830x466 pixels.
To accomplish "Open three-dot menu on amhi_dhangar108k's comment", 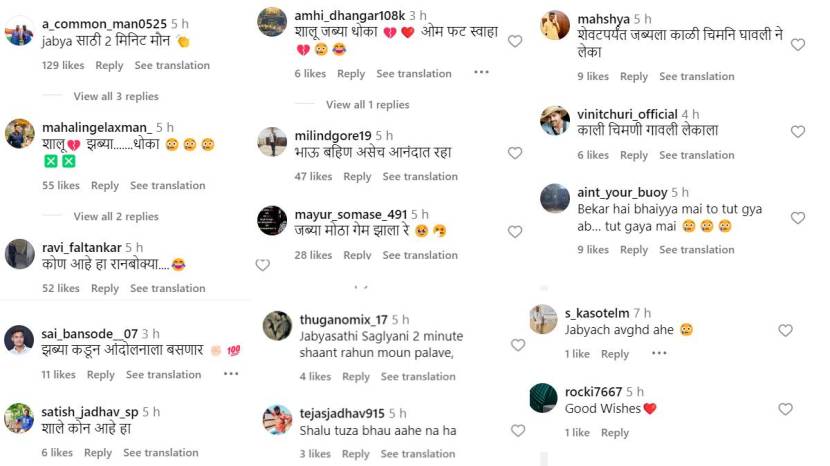I will click(481, 73).
